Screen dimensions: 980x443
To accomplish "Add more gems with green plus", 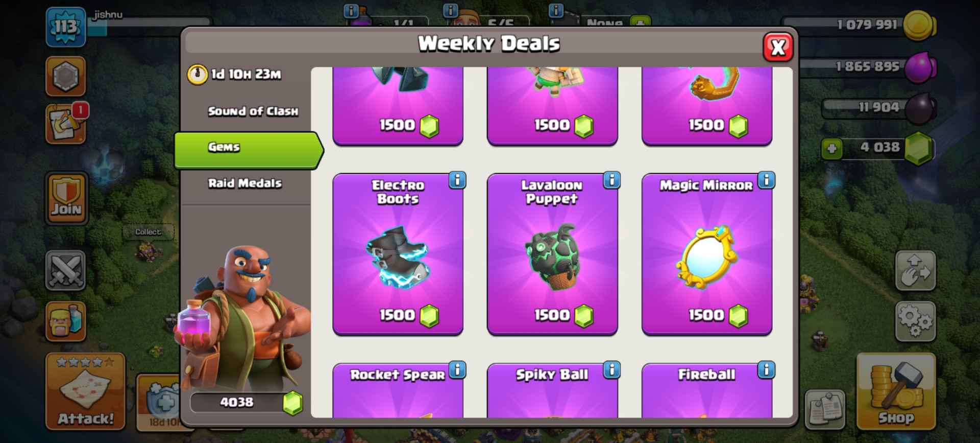I will pyautogui.click(x=832, y=149).
